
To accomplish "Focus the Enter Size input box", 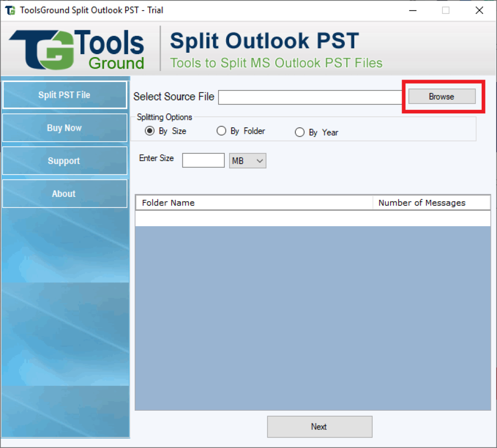I will (203, 161).
